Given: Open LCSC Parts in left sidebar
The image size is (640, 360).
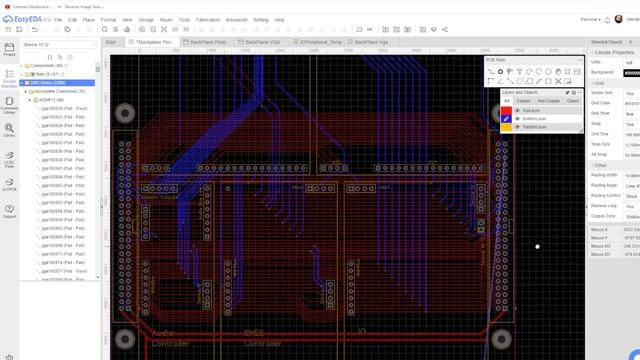Looking at the screenshot, I should click(9, 160).
